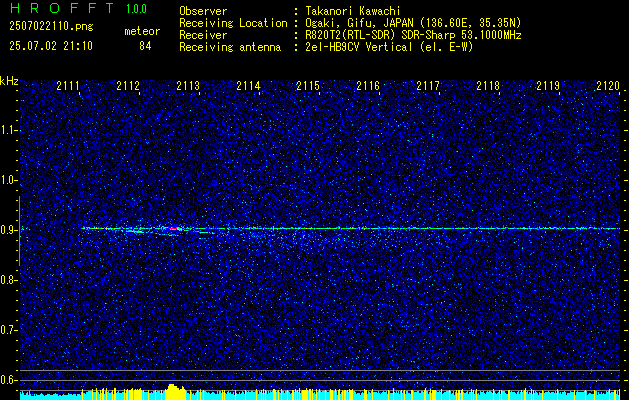
Task: Click the R820T2(RTL-SDR) SDR-Sharp receiver text
Action: click(x=413, y=35)
